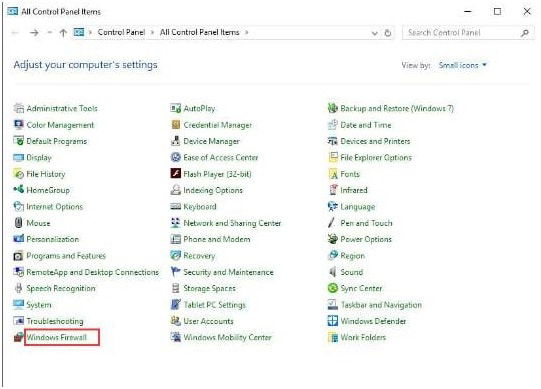The height and width of the screenshot is (389, 541).
Task: Open the File Explorer Options link
Action: pyautogui.click(x=376, y=157)
